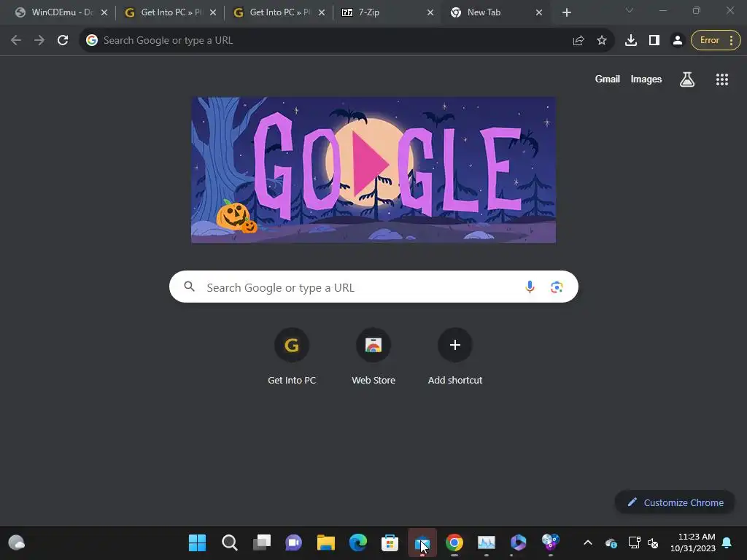Toggle the side panel icon
This screenshot has height=560, width=747.
point(654,41)
